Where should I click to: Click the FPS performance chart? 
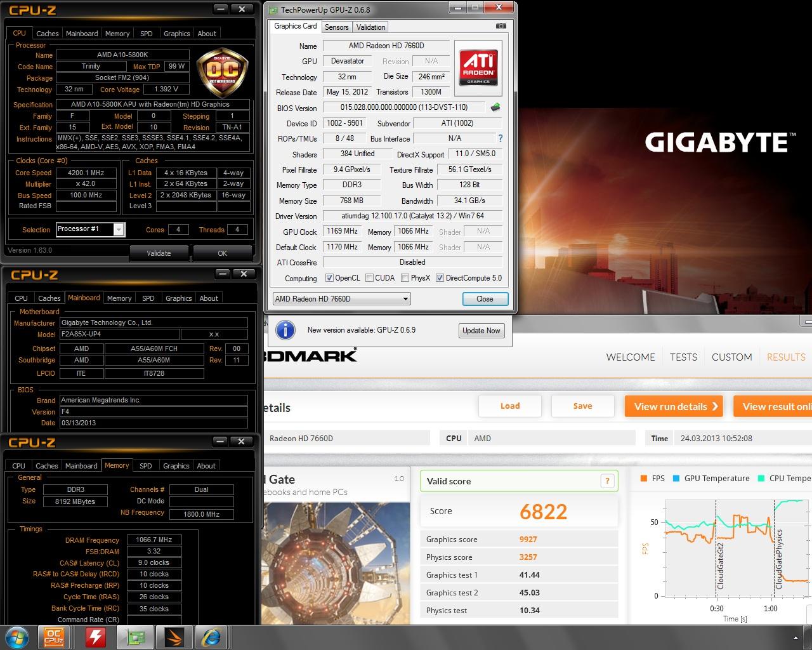[x=737, y=548]
